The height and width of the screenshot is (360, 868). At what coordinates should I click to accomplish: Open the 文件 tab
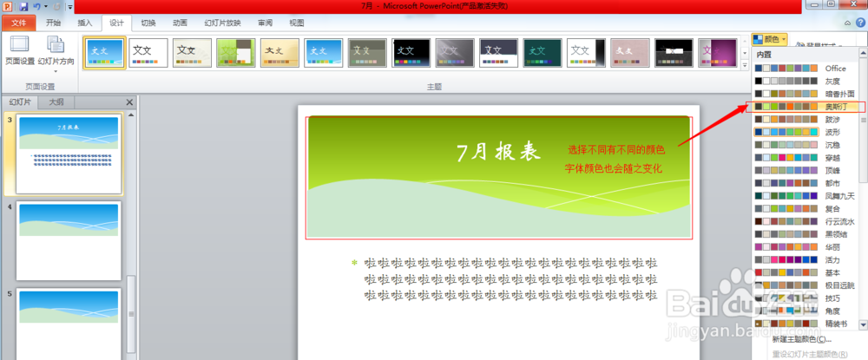coord(19,23)
